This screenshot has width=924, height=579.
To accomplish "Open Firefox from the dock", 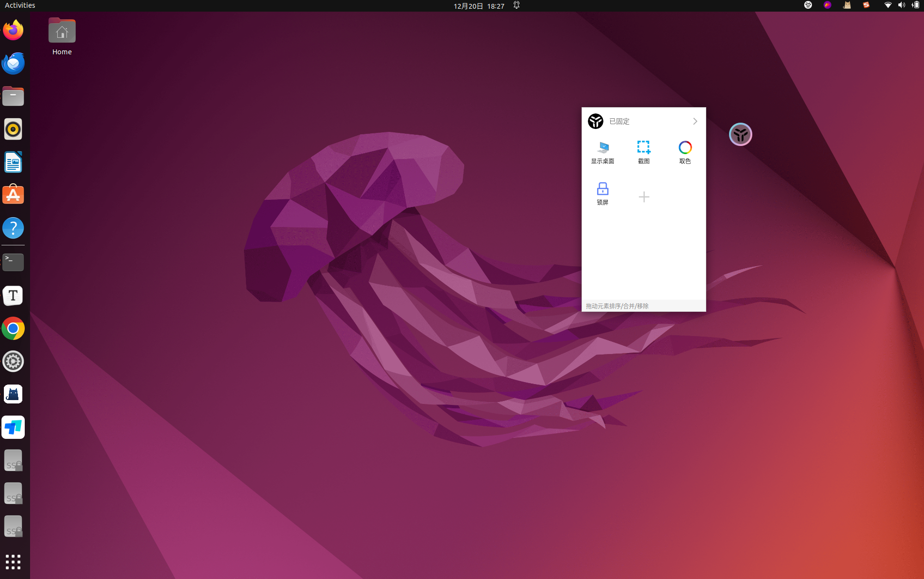I will [13, 30].
